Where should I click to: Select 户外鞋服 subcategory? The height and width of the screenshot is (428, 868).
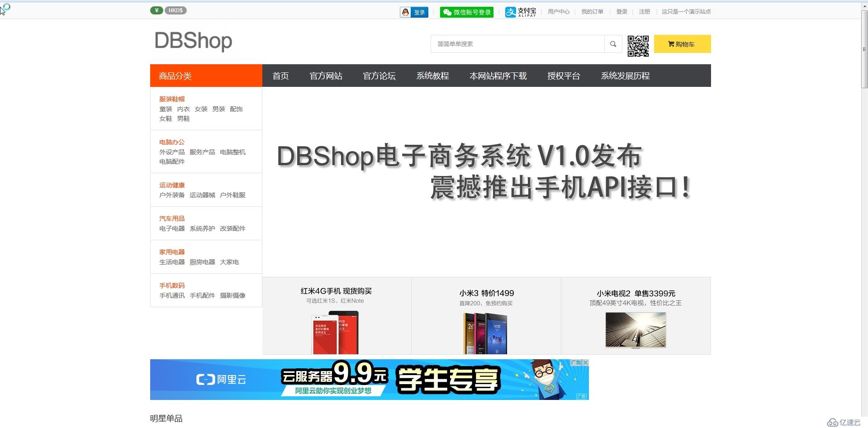pyautogui.click(x=232, y=195)
